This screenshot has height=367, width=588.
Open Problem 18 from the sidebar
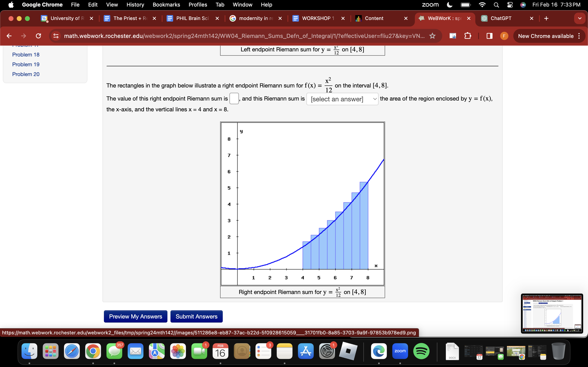26,55
